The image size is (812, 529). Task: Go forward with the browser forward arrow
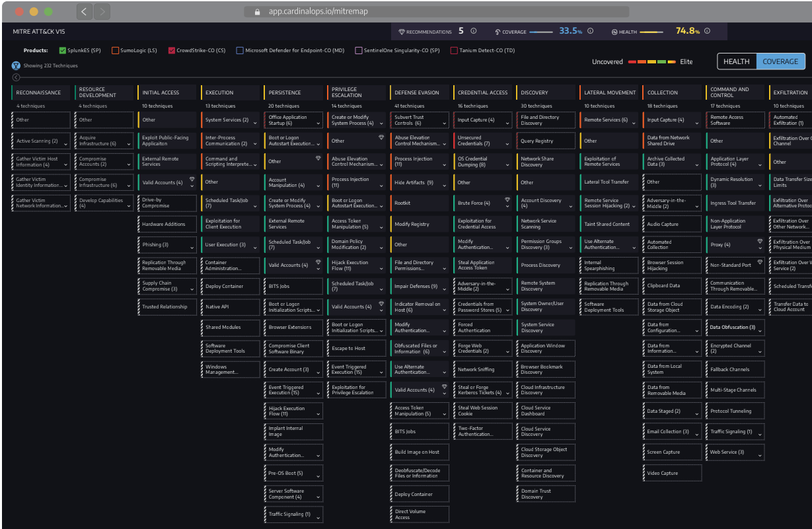(x=102, y=11)
